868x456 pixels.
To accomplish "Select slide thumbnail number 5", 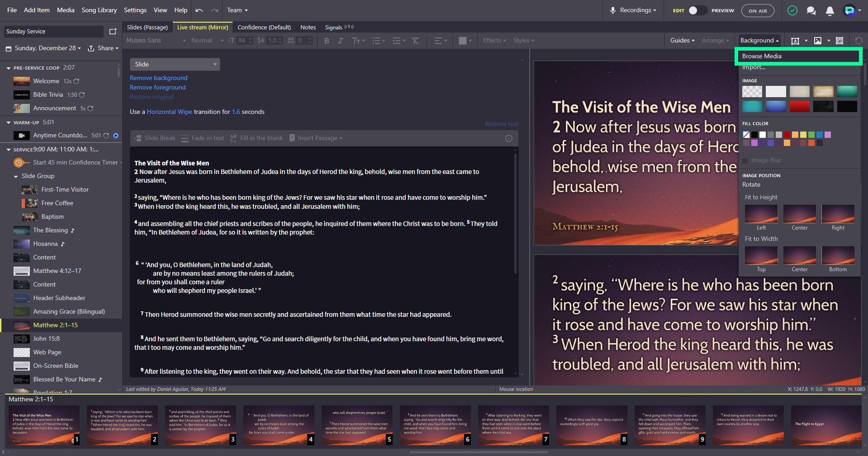I will 357,425.
